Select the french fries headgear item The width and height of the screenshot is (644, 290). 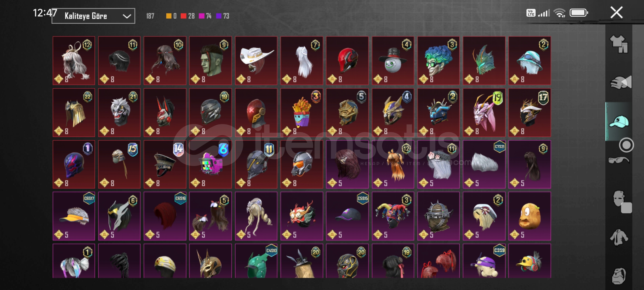302,113
